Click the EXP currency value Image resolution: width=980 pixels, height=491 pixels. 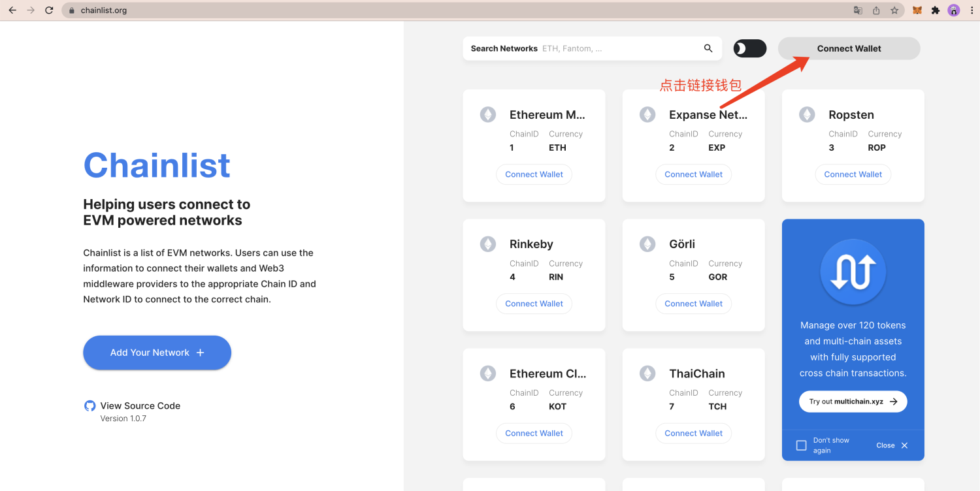click(717, 148)
